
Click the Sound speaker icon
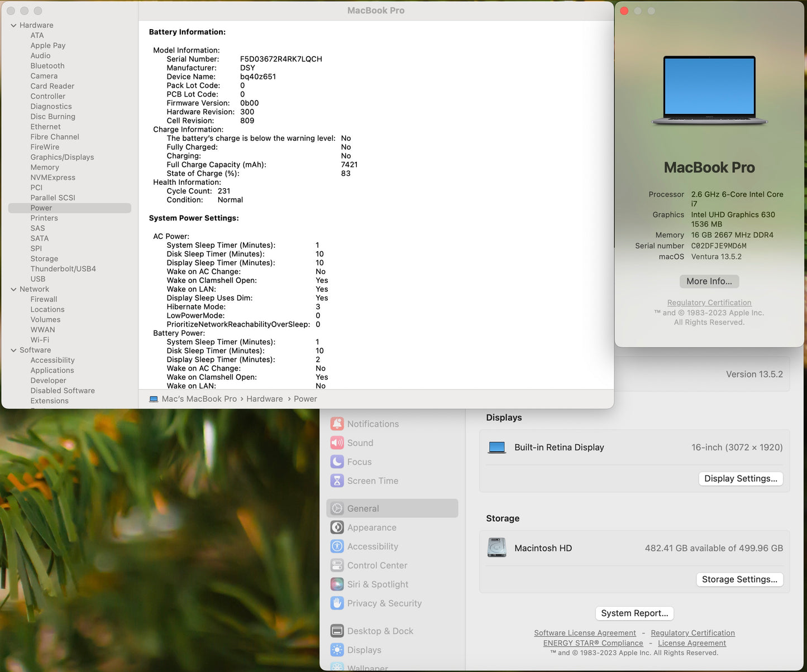(x=337, y=443)
